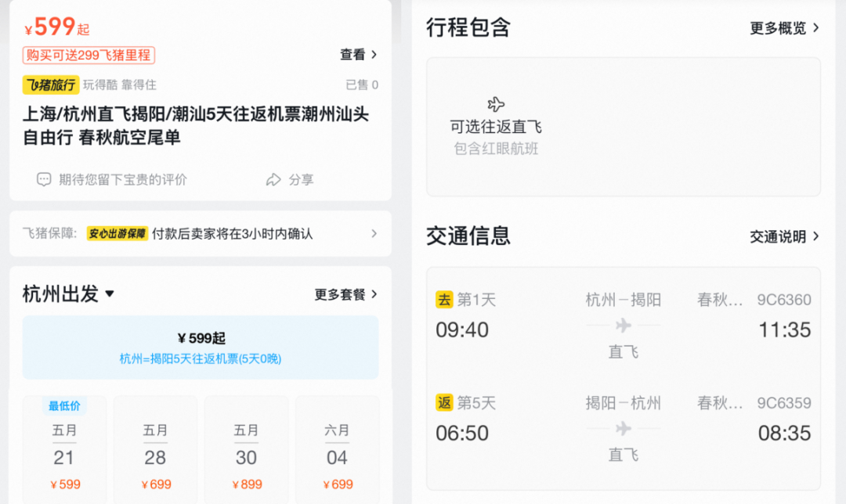Click return departure time 06:50

click(x=462, y=434)
